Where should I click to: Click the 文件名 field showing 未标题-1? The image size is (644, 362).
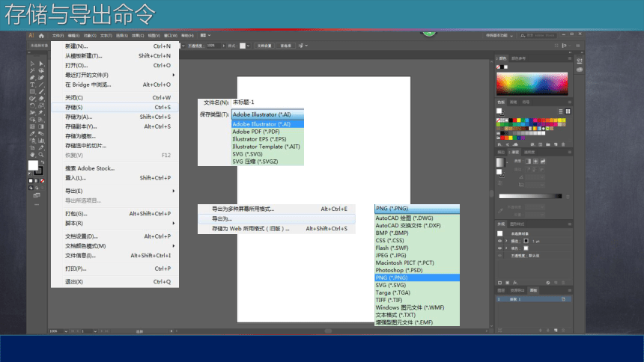click(x=268, y=102)
